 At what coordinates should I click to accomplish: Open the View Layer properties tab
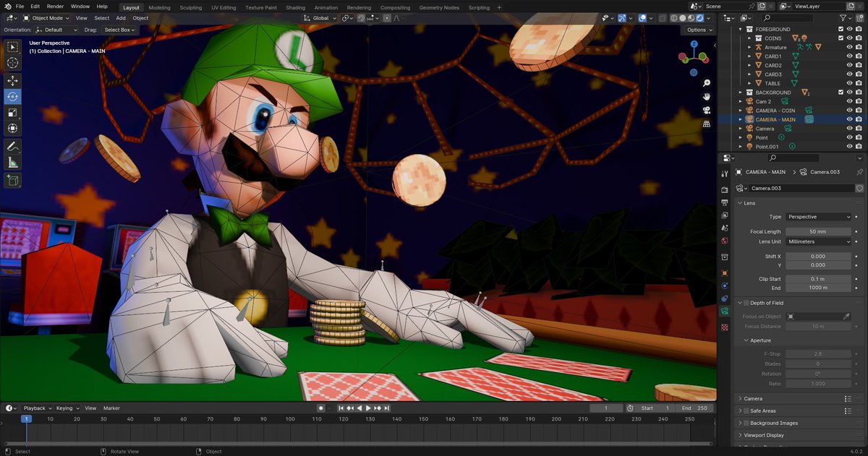coord(725,215)
